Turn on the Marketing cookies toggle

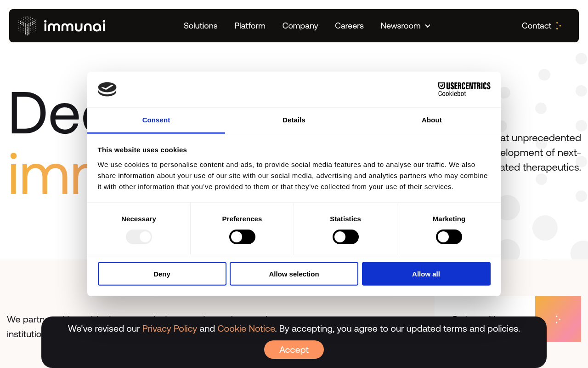click(449, 237)
